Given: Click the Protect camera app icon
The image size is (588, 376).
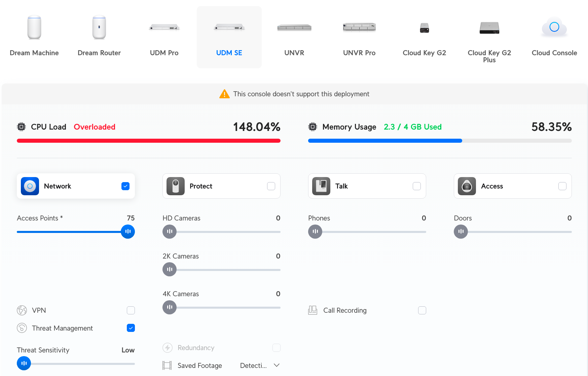Looking at the screenshot, I should [x=176, y=186].
